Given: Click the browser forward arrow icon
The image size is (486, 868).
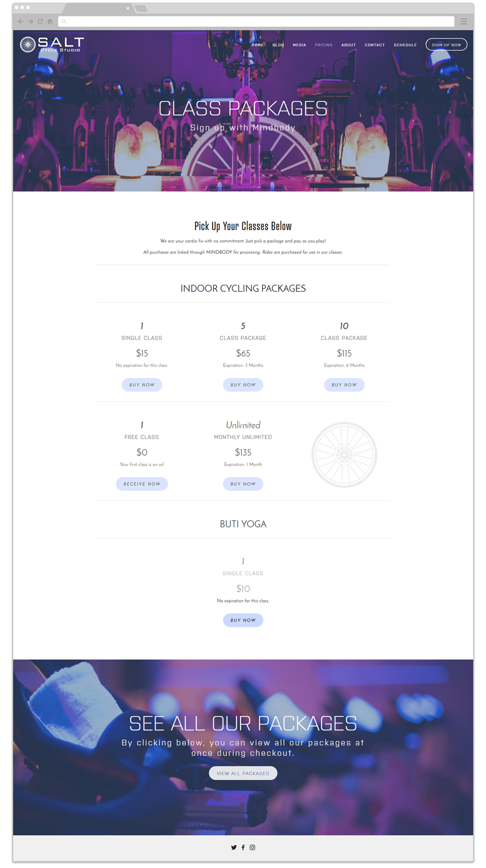Looking at the screenshot, I should pos(30,21).
